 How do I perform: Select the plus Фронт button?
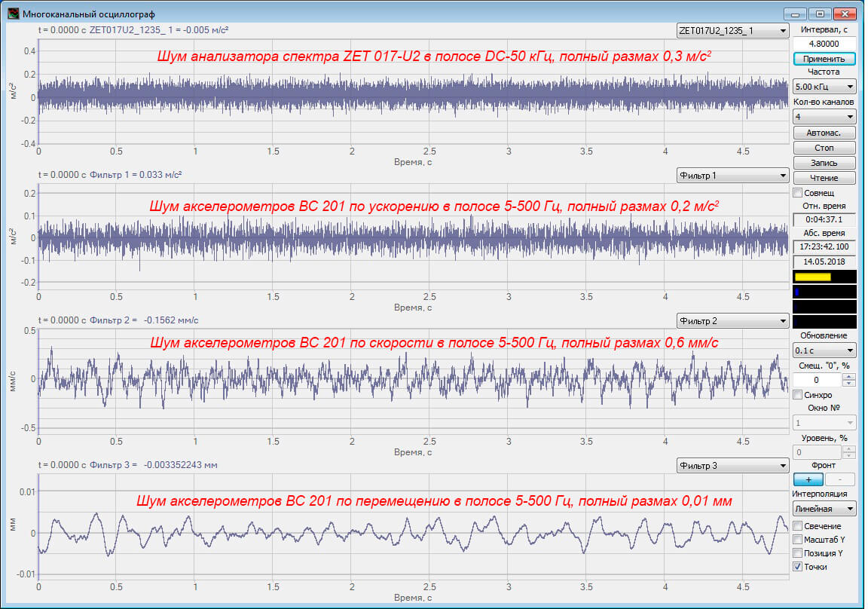(x=808, y=479)
